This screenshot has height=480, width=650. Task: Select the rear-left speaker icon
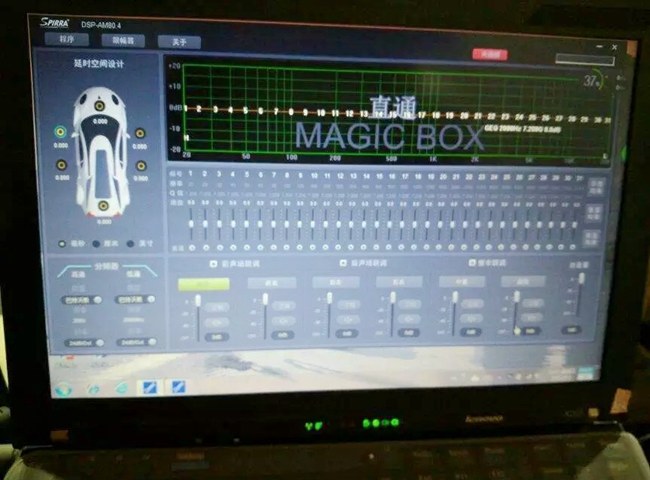(61, 165)
